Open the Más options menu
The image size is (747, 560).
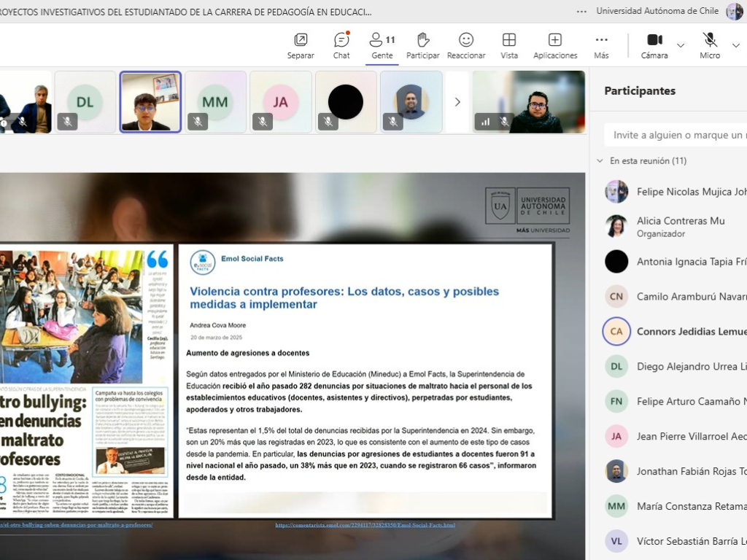[x=601, y=46]
